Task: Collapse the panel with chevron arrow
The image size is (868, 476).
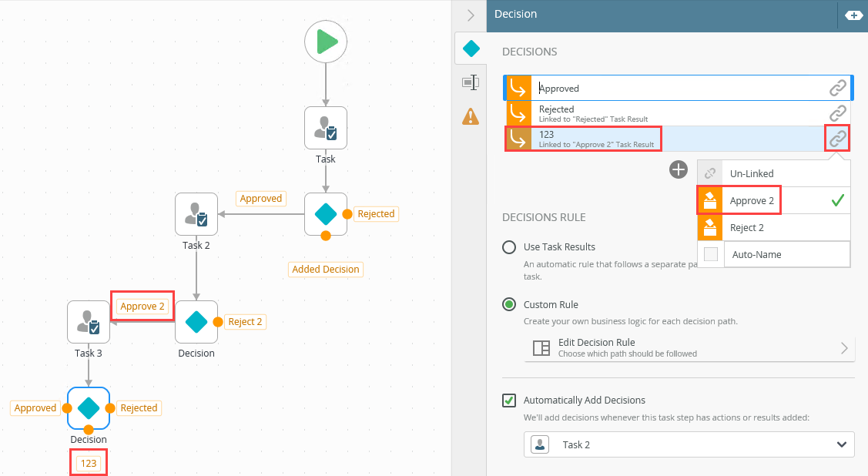Action: click(x=471, y=15)
